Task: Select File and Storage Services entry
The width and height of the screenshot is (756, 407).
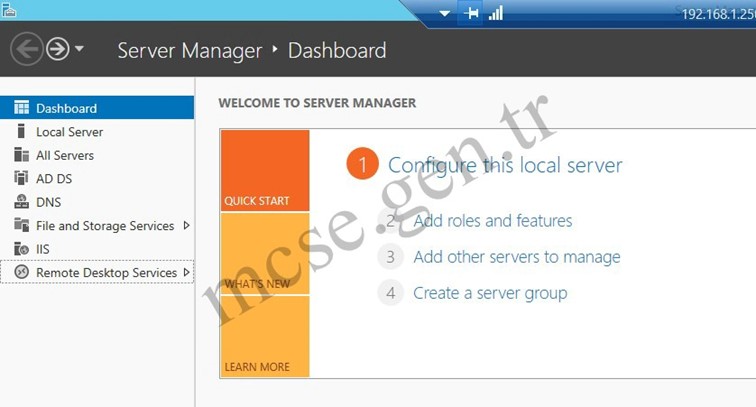Action: [x=97, y=225]
